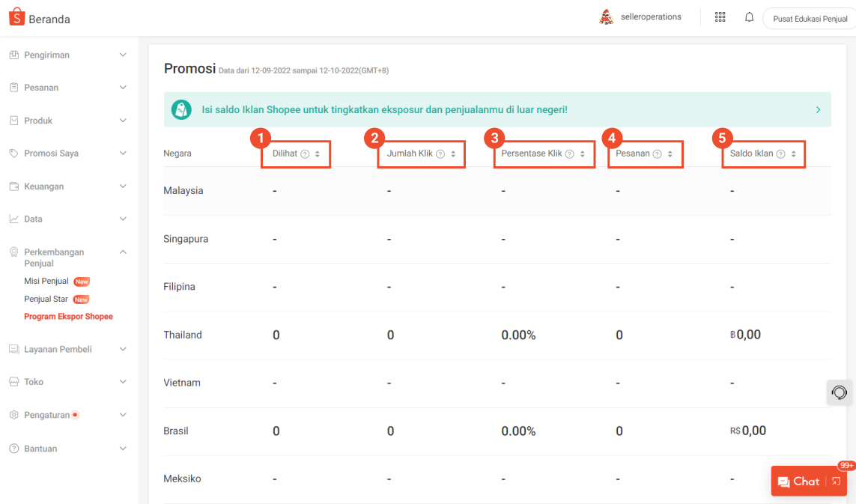Click the help icon beside Saldo Iklan

point(779,154)
